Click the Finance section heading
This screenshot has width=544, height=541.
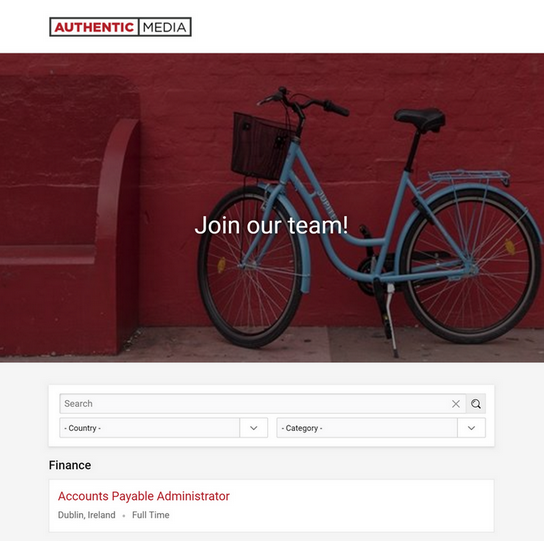coord(70,465)
